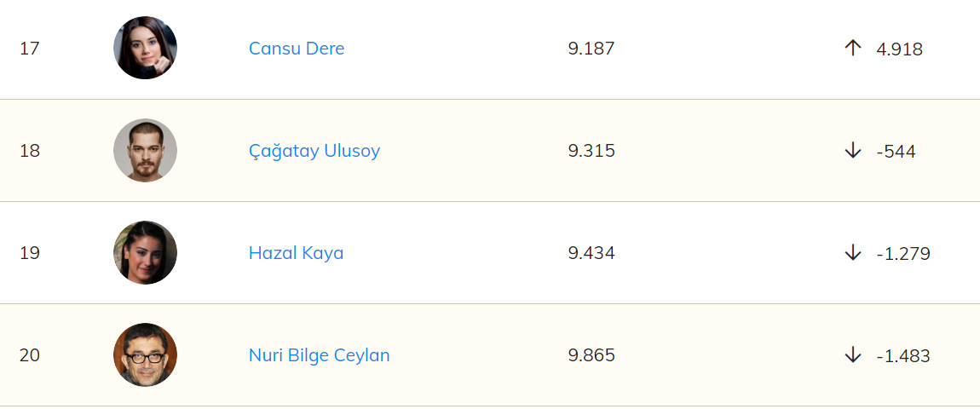This screenshot has height=409, width=980.
Task: Click the up arrow next to 4.918
Action: pos(853,49)
